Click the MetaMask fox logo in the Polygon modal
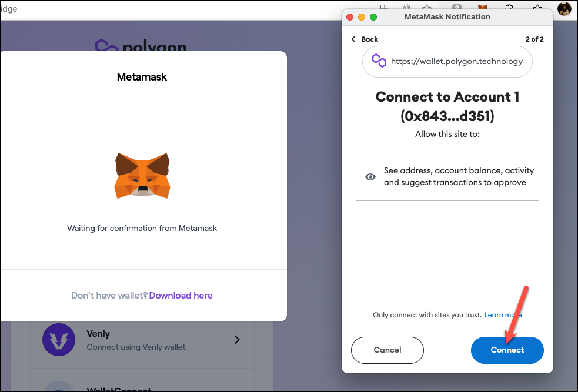 click(142, 176)
